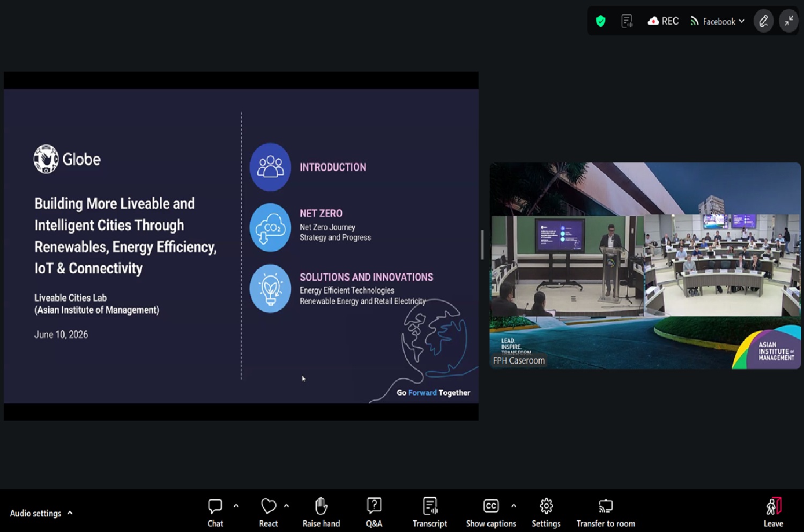The image size is (804, 532).
Task: Open Audio settings menu
Action: [x=41, y=513]
